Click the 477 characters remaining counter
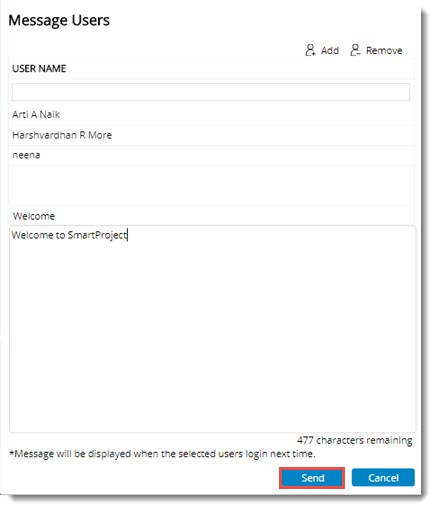Screen dimensions: 436x510 coord(354,440)
